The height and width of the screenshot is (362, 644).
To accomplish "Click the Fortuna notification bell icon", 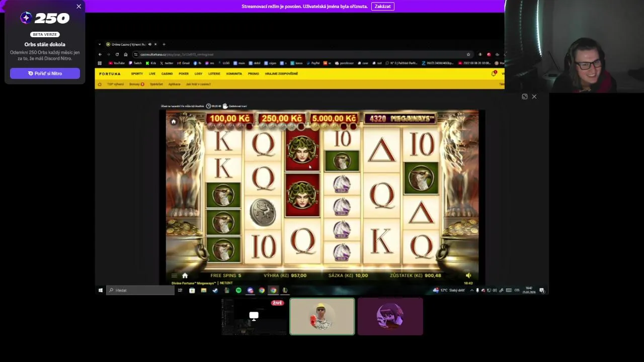I will coord(494,74).
